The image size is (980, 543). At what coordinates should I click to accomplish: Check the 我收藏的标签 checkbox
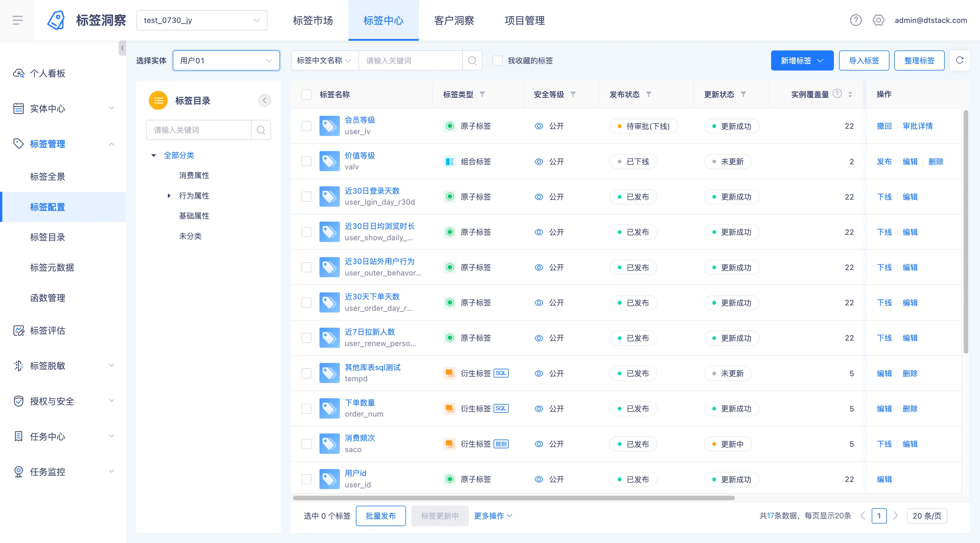coord(497,60)
